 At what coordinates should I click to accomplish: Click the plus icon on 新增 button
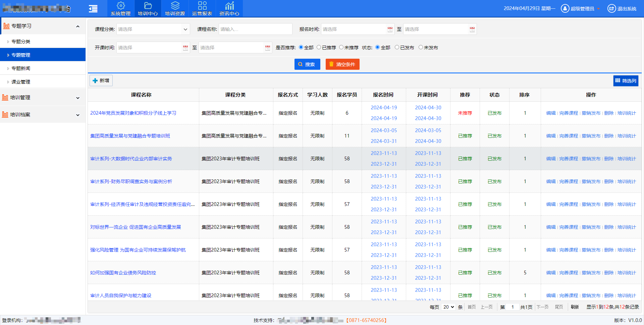click(95, 80)
